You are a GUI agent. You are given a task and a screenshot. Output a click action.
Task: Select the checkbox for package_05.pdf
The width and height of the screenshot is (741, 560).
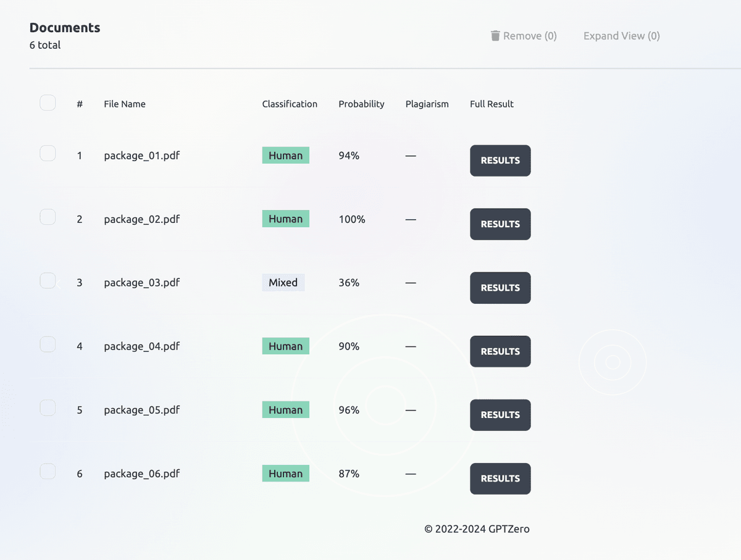48,407
